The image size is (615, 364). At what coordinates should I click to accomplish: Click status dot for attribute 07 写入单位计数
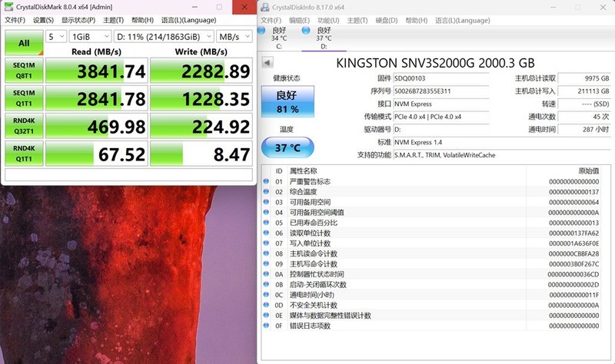266,243
